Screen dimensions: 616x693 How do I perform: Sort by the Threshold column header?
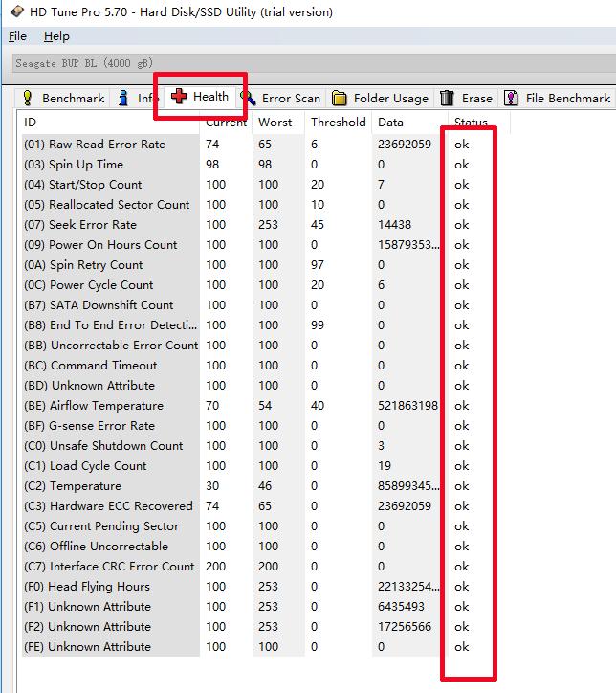pos(339,122)
